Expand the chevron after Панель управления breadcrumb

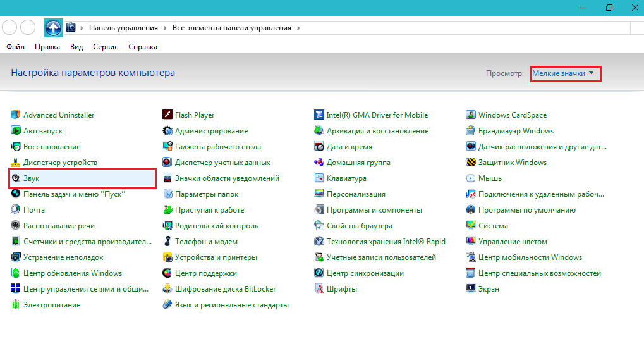[164, 28]
